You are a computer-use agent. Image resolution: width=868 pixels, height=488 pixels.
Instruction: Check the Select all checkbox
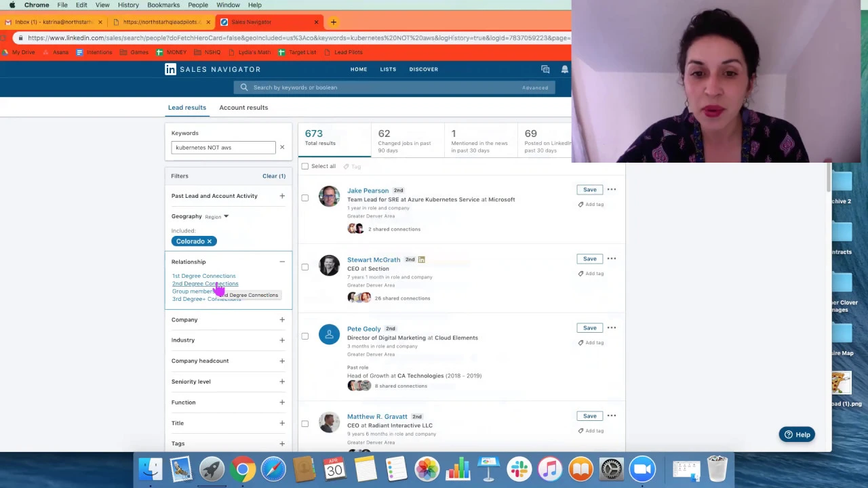point(305,166)
